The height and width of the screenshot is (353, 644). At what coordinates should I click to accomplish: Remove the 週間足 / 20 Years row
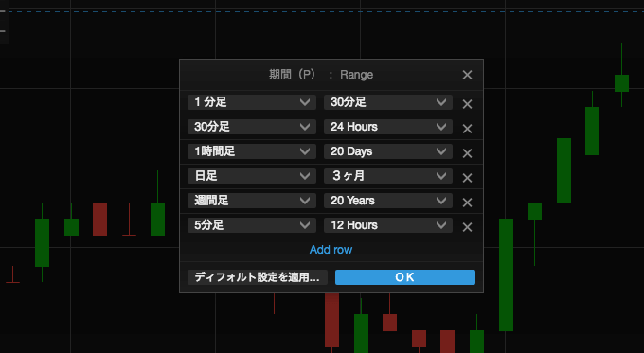467,203
